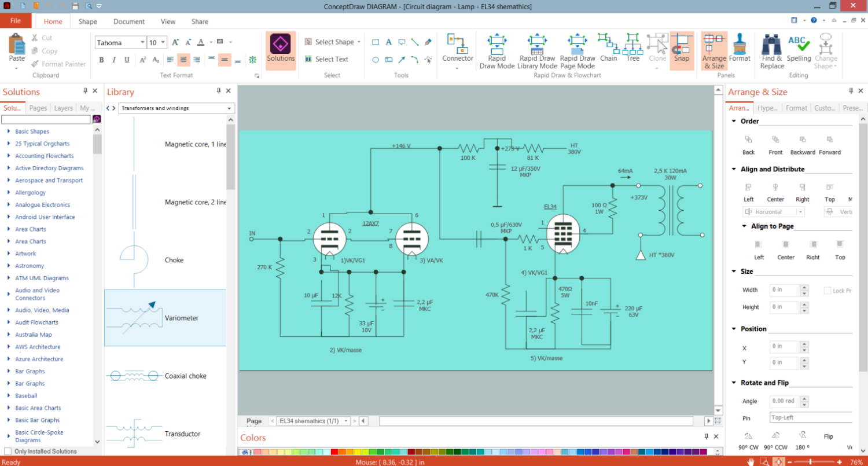Switch to the Document ribbon tab
The width and height of the screenshot is (868, 466).
[129, 21]
